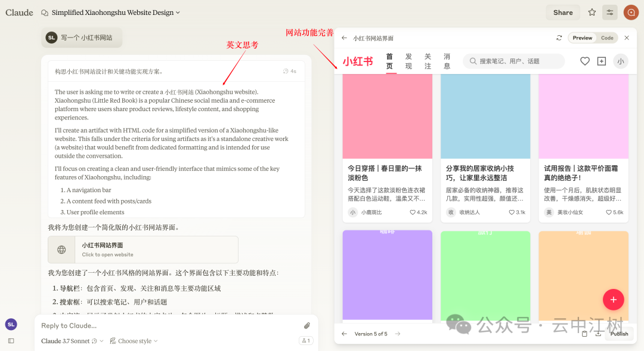Copy the artifact with the clipboard icon

click(584, 334)
